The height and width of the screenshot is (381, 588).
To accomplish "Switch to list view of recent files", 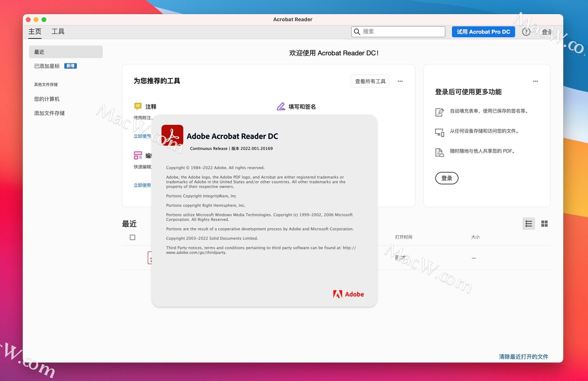I will click(x=529, y=224).
